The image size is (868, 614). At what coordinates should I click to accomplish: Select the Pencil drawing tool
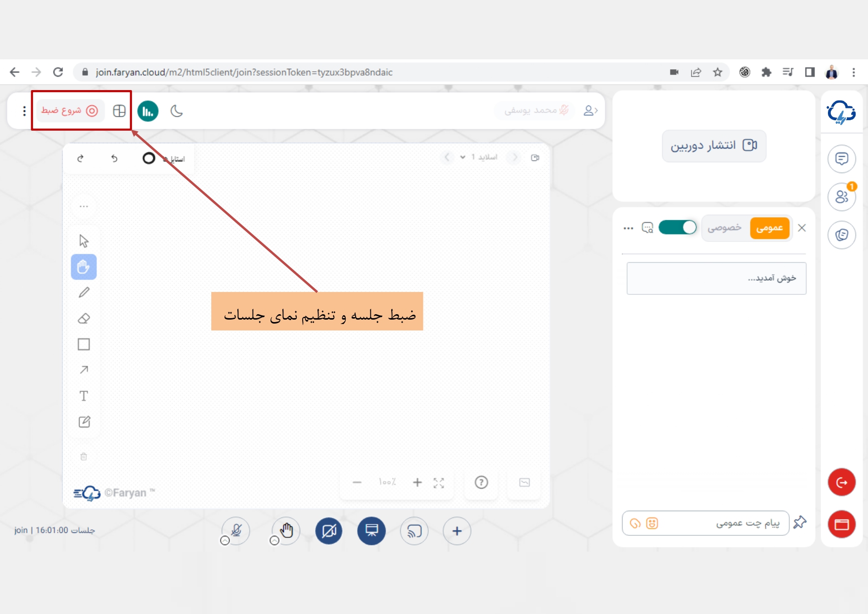84,292
